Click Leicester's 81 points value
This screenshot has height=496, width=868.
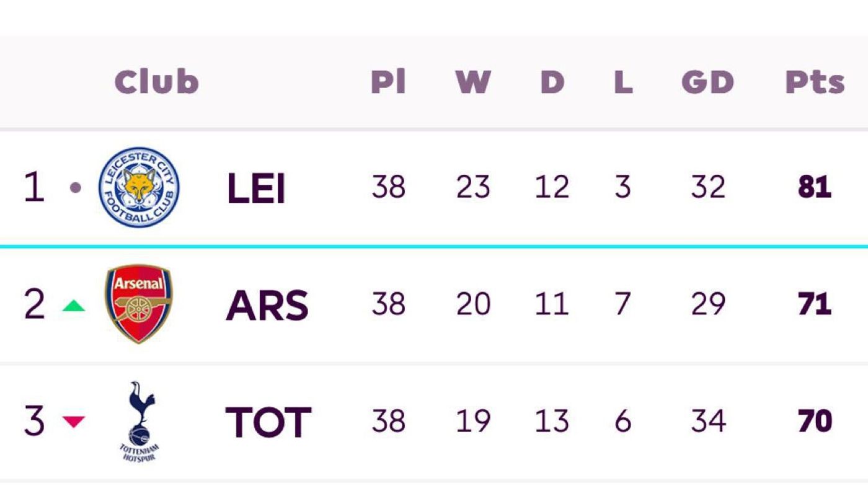point(815,187)
